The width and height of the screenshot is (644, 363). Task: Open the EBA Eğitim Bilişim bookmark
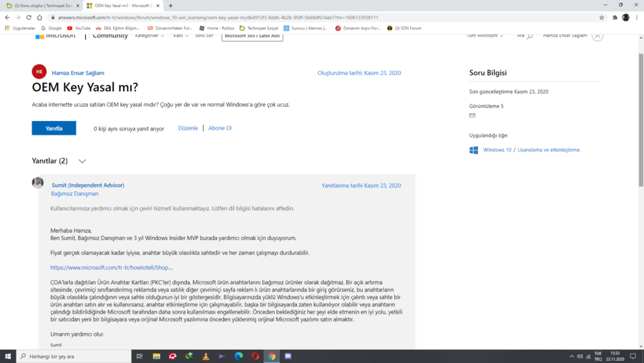[117, 28]
